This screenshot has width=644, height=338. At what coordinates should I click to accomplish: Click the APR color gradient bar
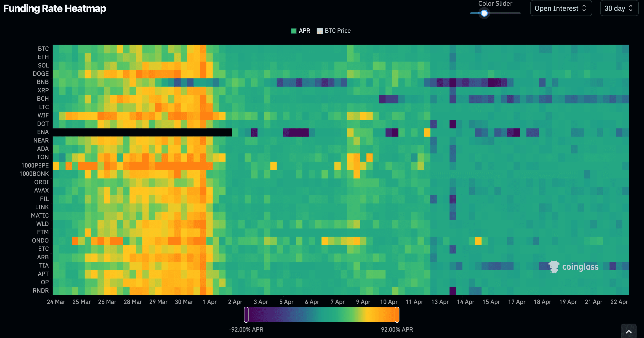coord(322,314)
